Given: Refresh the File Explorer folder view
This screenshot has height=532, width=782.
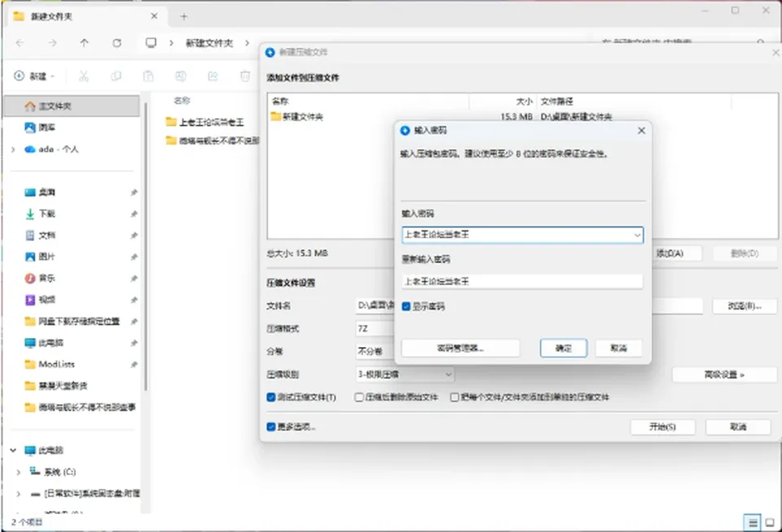Looking at the screenshot, I should click(x=116, y=43).
